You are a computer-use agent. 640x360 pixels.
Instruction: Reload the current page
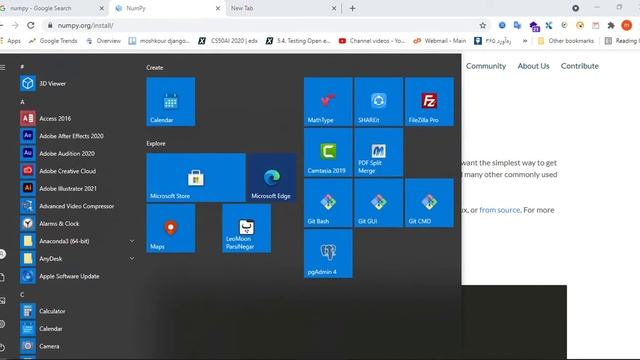(x=31, y=25)
